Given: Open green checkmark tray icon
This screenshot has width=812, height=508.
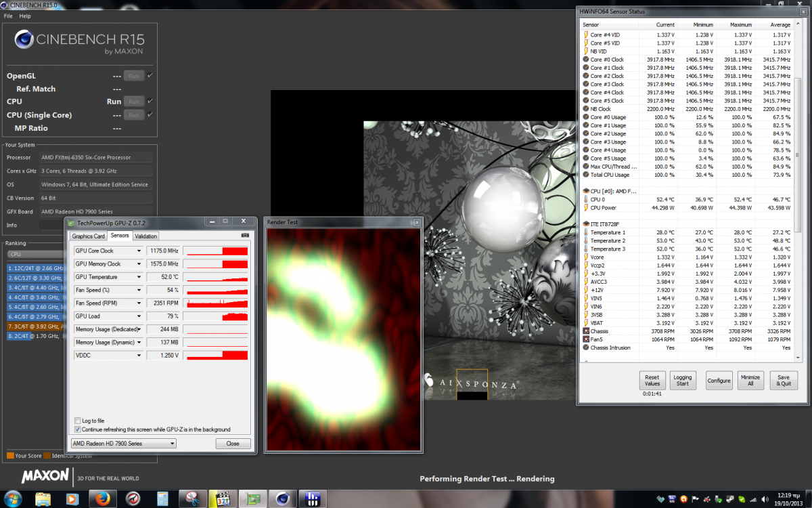Looking at the screenshot, I should click(742, 499).
